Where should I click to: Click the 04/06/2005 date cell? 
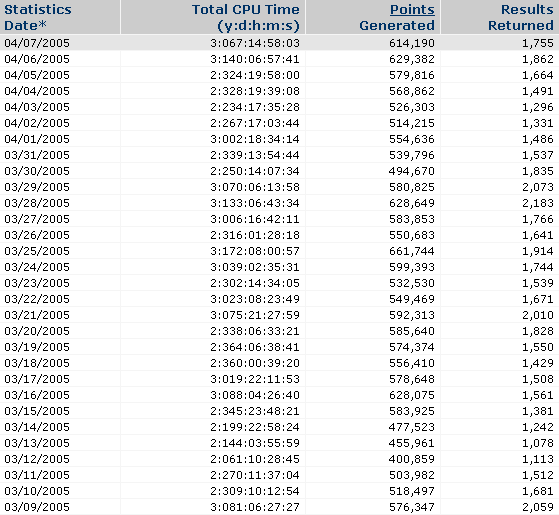coord(37,59)
